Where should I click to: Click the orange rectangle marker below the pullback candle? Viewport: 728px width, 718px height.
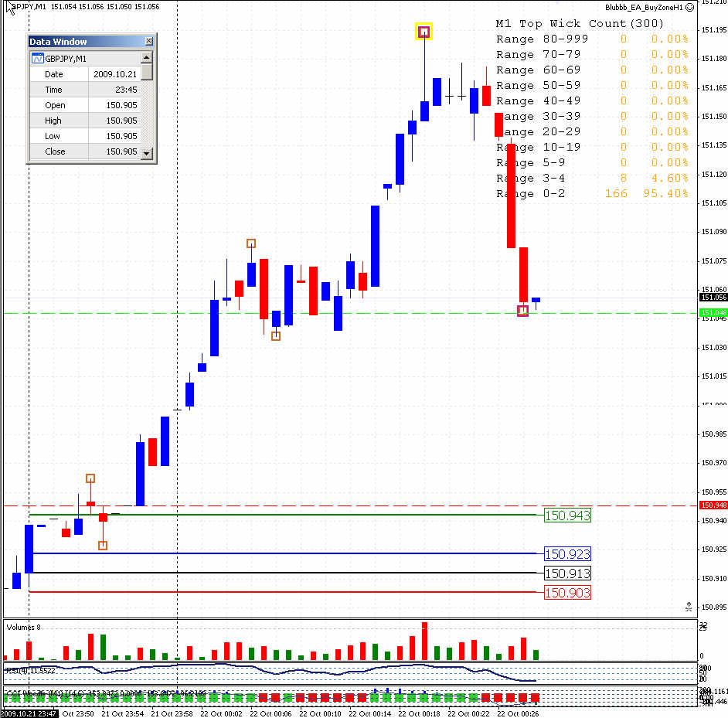tap(275, 336)
